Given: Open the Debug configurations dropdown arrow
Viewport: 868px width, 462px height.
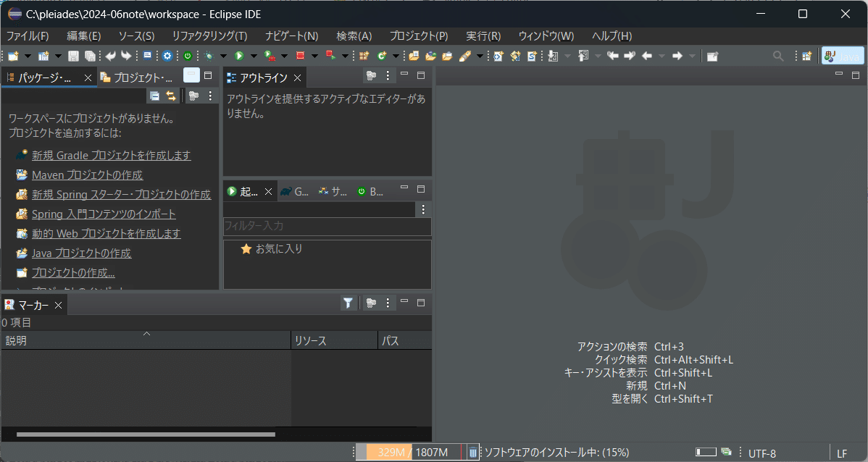Looking at the screenshot, I should coord(223,56).
